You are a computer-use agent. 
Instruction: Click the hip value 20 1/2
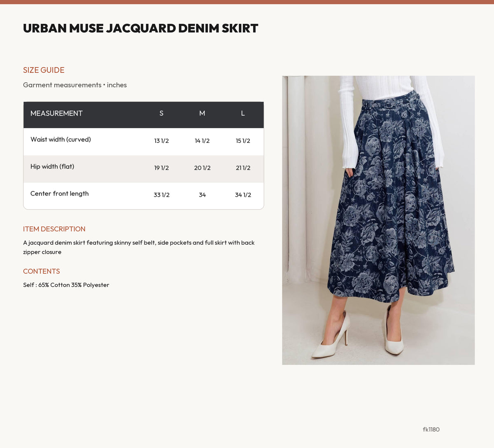tap(202, 168)
